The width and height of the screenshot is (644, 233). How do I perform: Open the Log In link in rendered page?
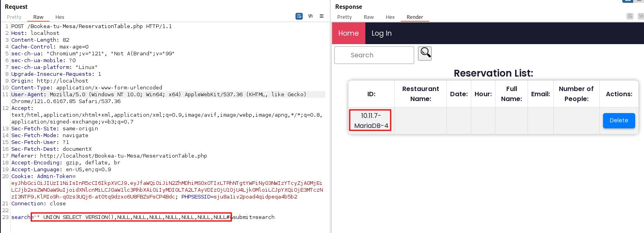(381, 33)
